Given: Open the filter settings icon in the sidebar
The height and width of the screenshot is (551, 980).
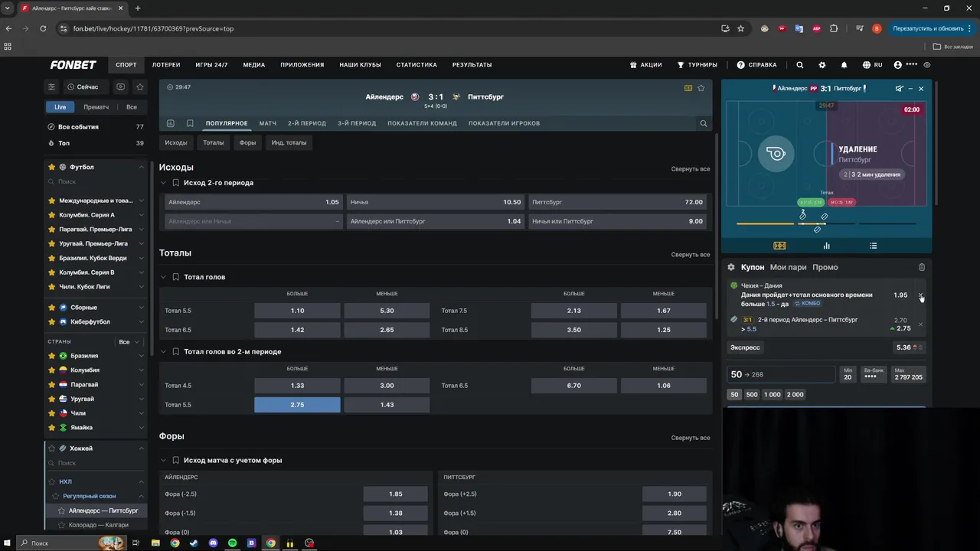Looking at the screenshot, I should [x=51, y=86].
